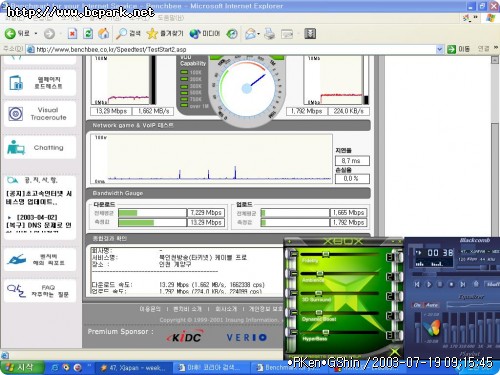
Task: Switch to '47. Xjapan - week...' taskbar item
Action: 134,368
